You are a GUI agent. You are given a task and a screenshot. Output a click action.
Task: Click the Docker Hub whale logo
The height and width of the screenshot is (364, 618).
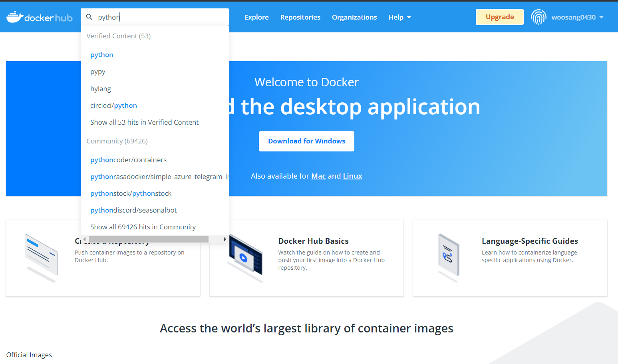(40, 17)
